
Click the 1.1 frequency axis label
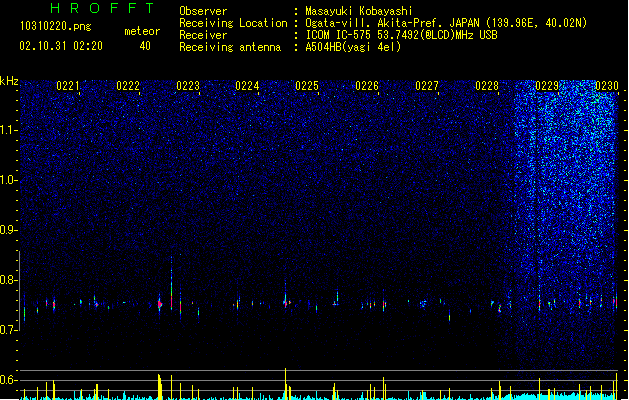[9, 130]
